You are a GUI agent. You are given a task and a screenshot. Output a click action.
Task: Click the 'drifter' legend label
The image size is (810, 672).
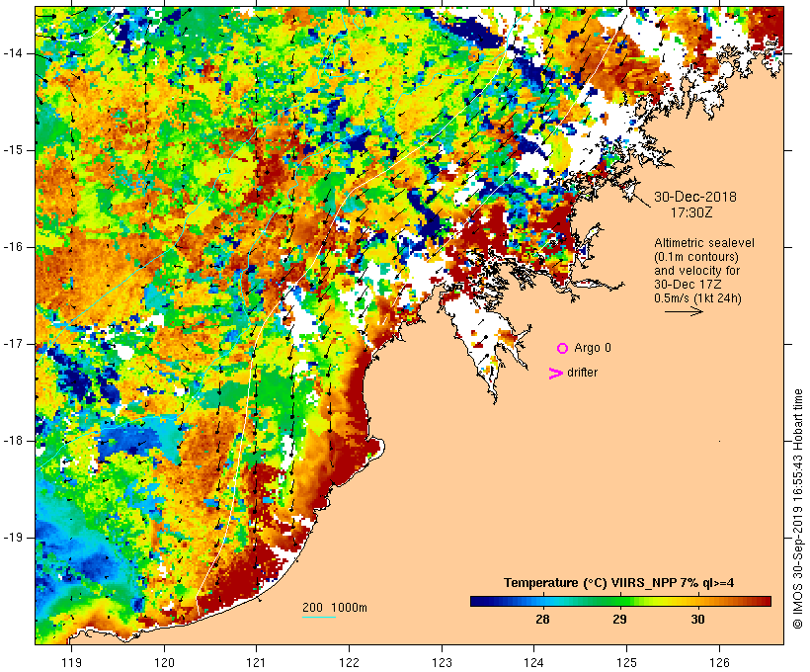[x=582, y=373]
